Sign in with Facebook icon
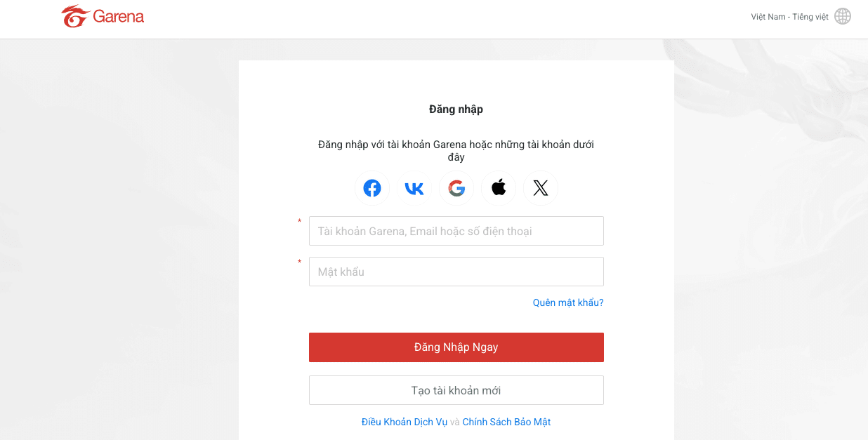The width and height of the screenshot is (868, 440). [372, 188]
